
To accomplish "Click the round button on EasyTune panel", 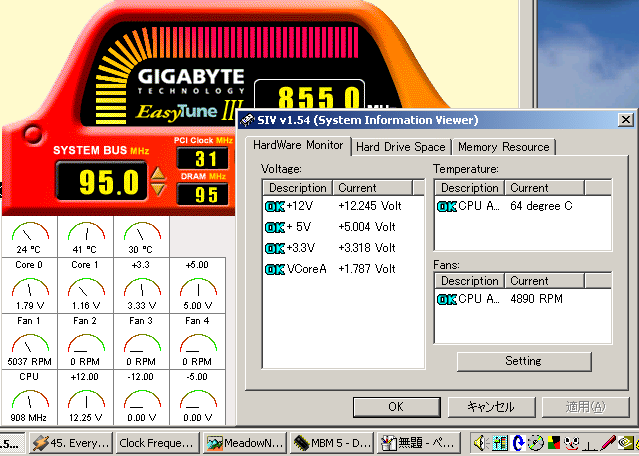I will [x=33, y=134].
